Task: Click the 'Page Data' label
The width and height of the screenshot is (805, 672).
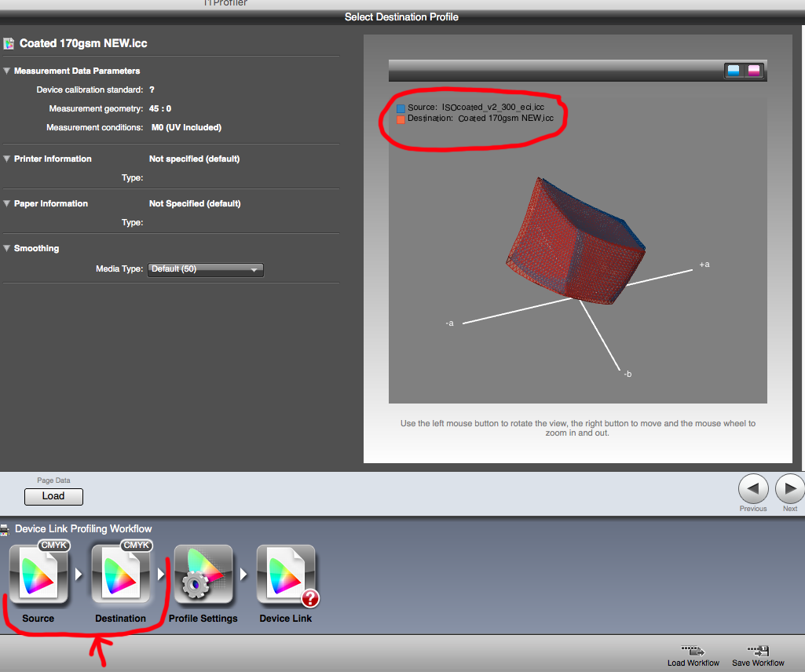Action: [x=53, y=480]
